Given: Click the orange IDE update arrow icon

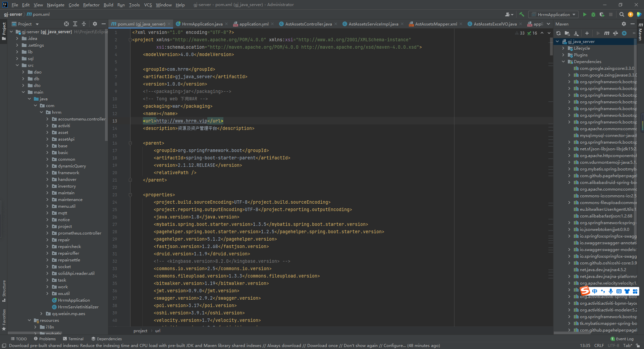Looking at the screenshot, I should [631, 14].
